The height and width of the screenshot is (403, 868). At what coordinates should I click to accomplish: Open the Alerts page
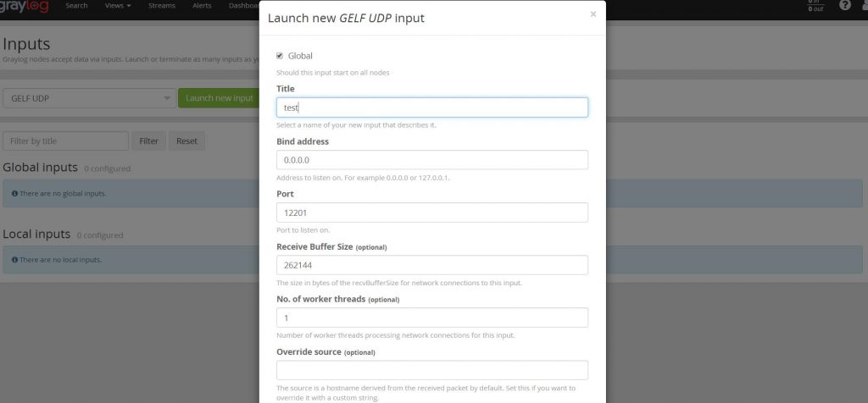point(202,6)
